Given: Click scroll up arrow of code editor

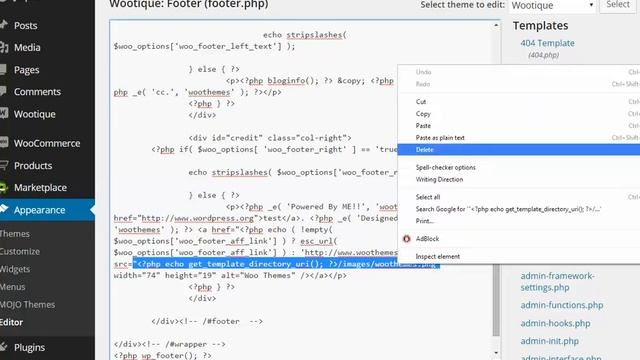Looking at the screenshot, I should tap(496, 25).
